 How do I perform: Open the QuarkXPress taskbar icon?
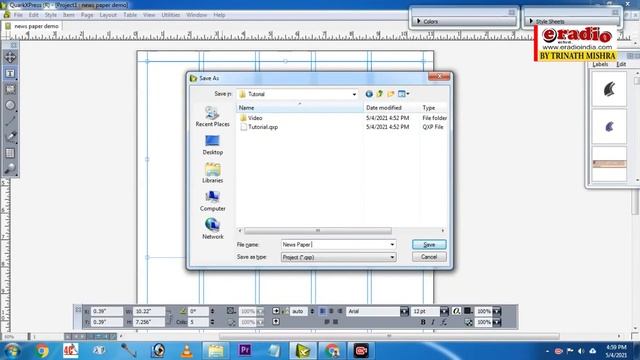pyautogui.click(x=303, y=351)
